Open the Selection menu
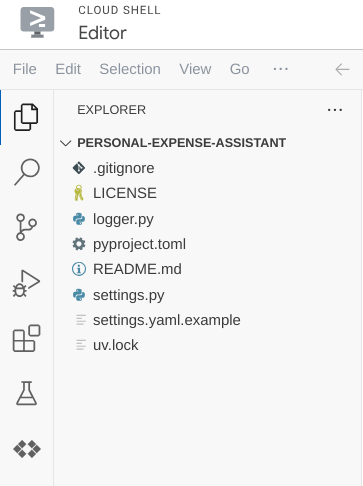This screenshot has height=486, width=363. tap(130, 69)
